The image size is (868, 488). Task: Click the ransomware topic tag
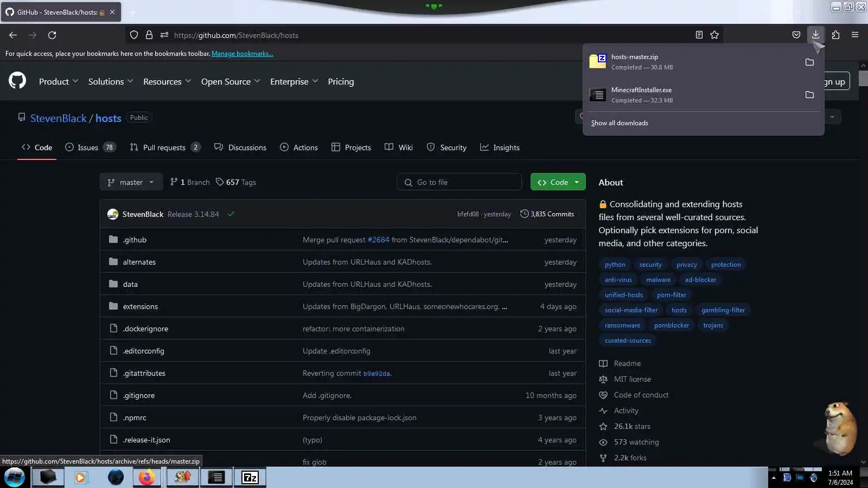click(622, 325)
